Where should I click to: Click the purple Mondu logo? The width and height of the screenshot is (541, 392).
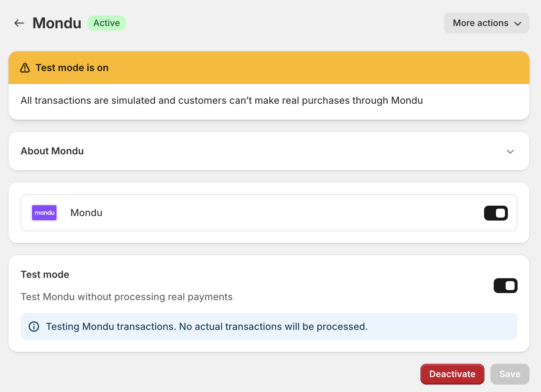point(44,213)
